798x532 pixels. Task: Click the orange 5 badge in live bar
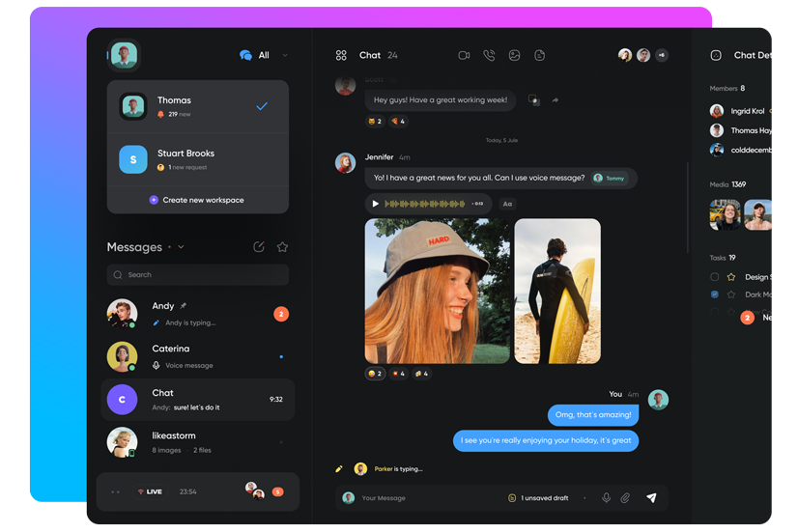(278, 491)
